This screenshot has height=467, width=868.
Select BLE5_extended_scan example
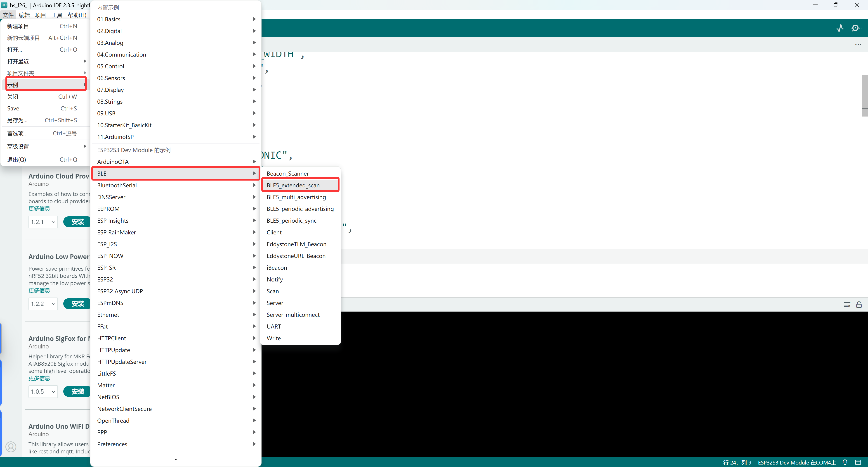pyautogui.click(x=293, y=185)
